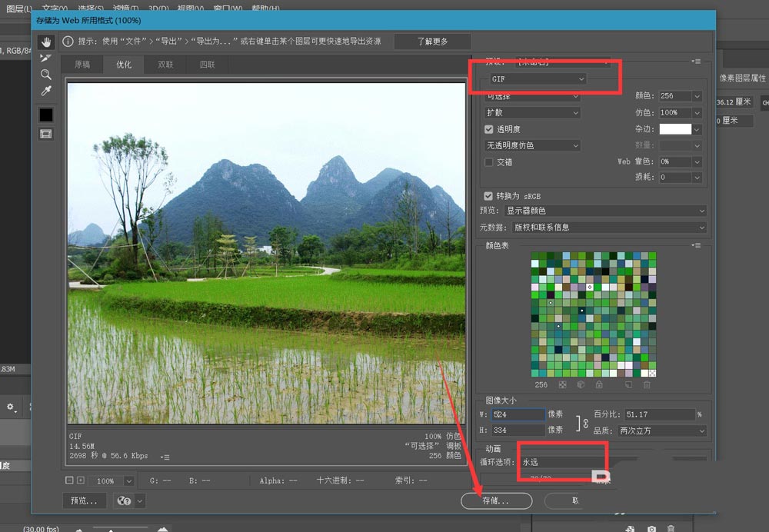The height and width of the screenshot is (532, 769).
Task: Click 像素图层属性 panel title
Action: click(743, 78)
